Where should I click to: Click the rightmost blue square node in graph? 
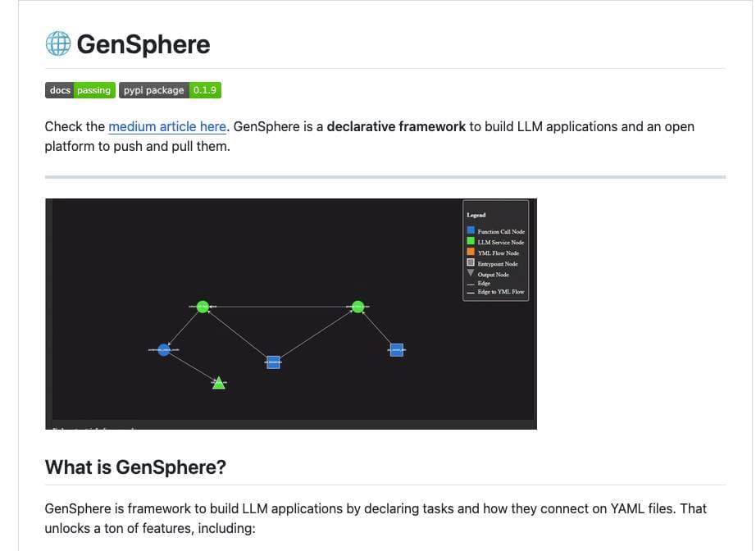(x=396, y=350)
